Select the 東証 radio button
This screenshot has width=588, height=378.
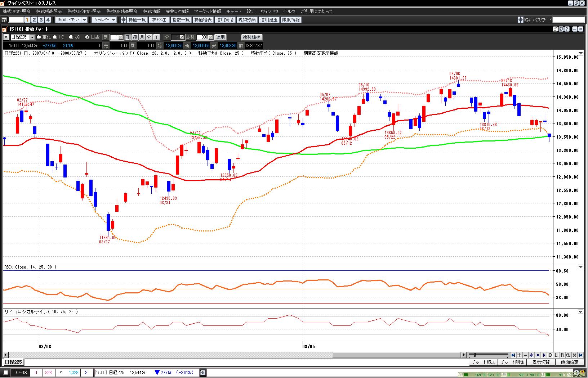(39, 37)
